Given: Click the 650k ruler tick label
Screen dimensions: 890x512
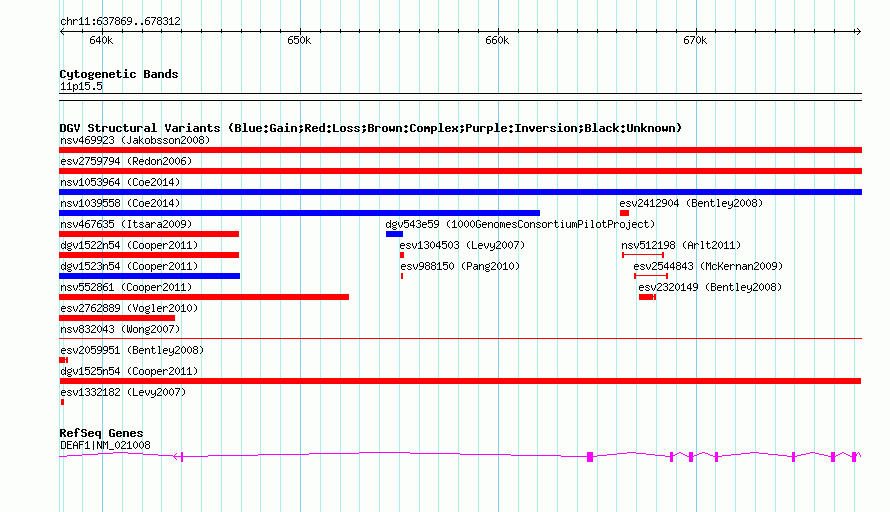Looking at the screenshot, I should point(299,40).
